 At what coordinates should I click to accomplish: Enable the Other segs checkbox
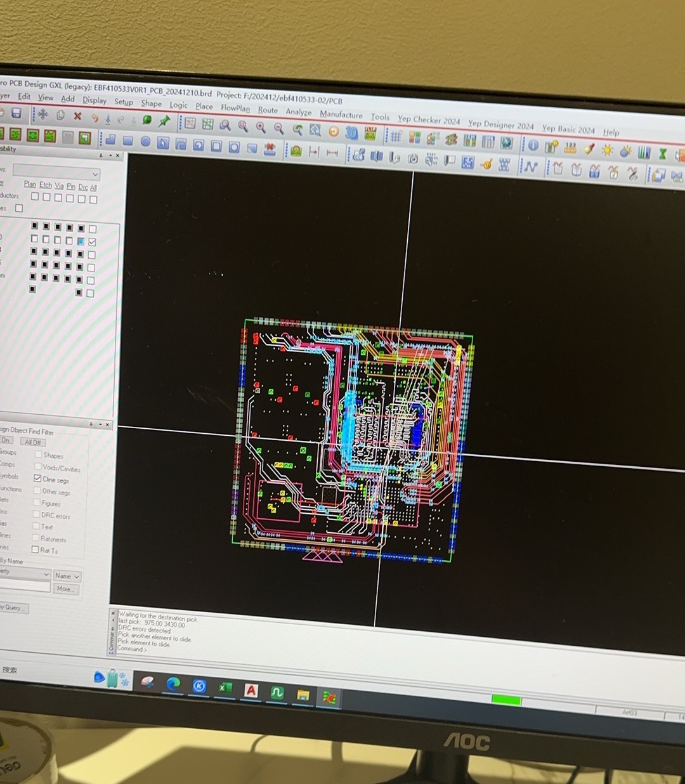coord(37,490)
